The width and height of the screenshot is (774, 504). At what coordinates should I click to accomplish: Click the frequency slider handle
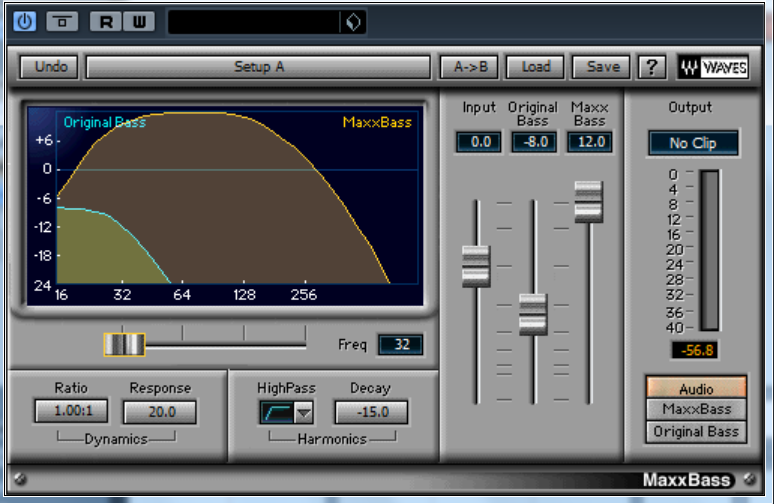click(x=124, y=345)
